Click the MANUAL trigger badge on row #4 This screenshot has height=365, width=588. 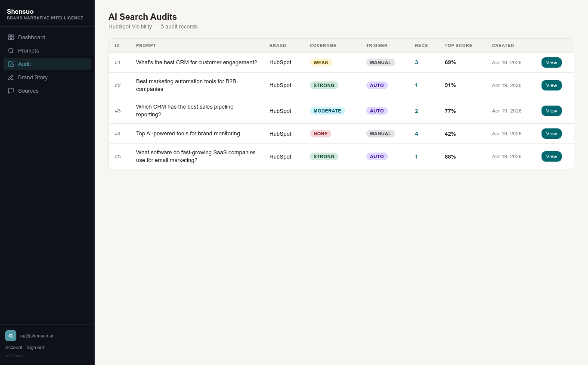[381, 134]
